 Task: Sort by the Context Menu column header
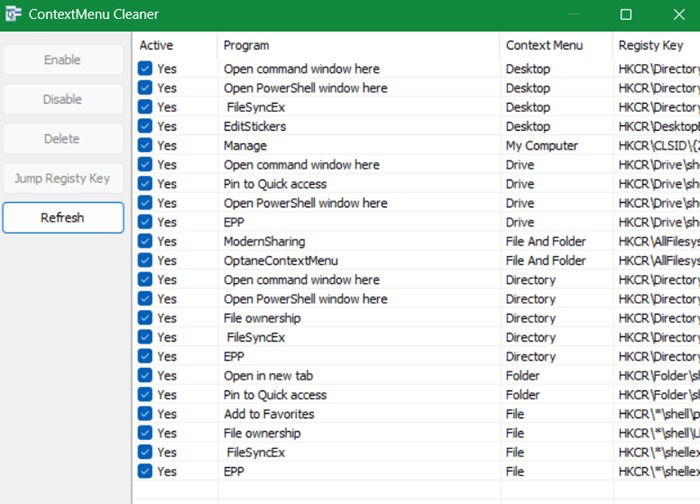coord(555,45)
